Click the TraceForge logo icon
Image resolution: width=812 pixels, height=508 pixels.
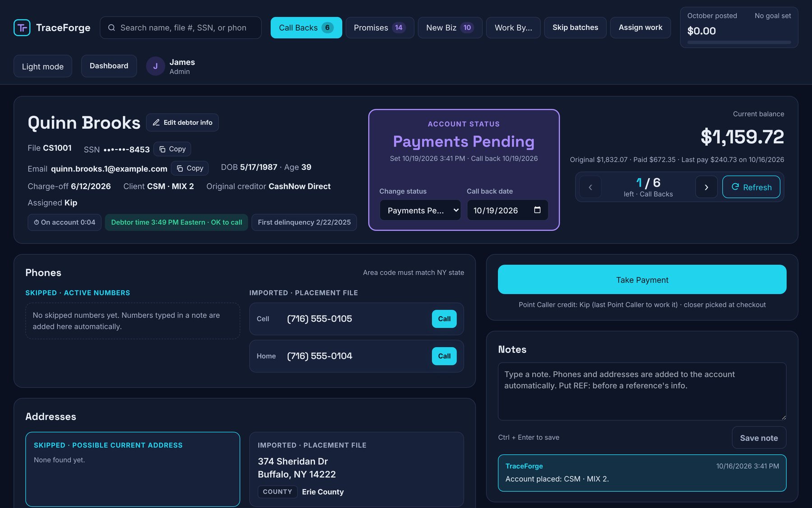tap(22, 28)
